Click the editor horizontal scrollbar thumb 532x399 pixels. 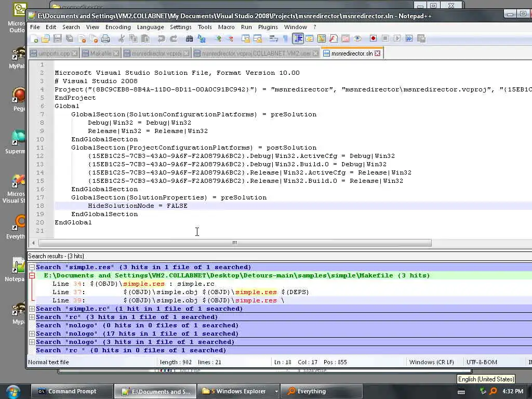coord(235,243)
